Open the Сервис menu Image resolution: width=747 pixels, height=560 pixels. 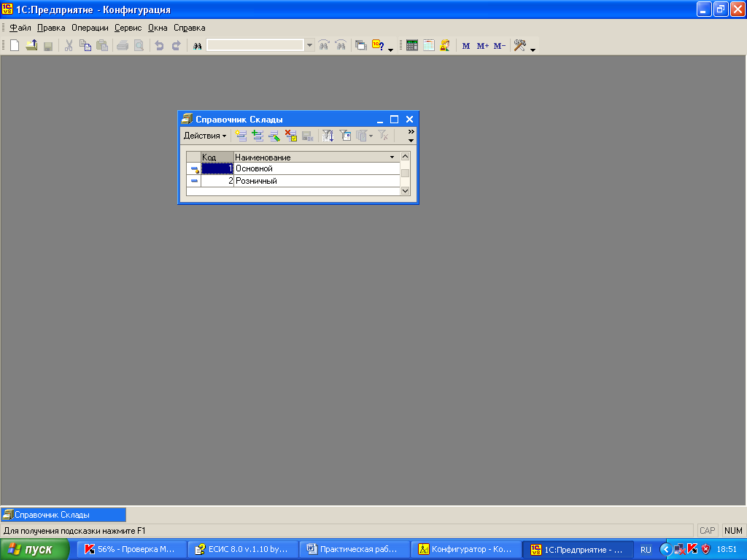[x=128, y=28]
